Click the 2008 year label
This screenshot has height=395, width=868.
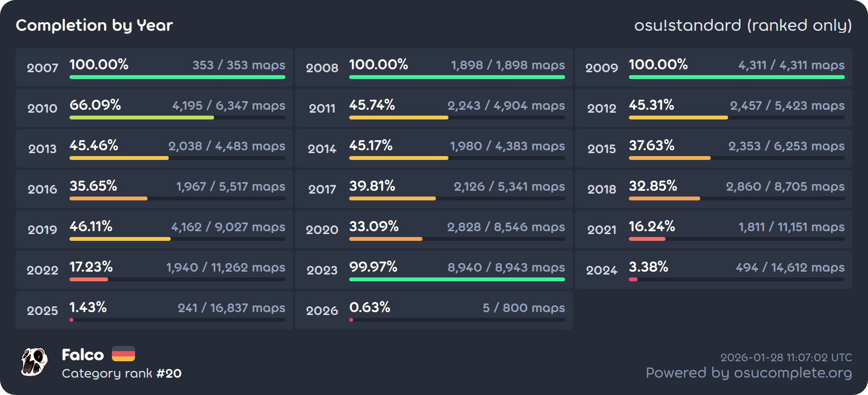pos(322,68)
